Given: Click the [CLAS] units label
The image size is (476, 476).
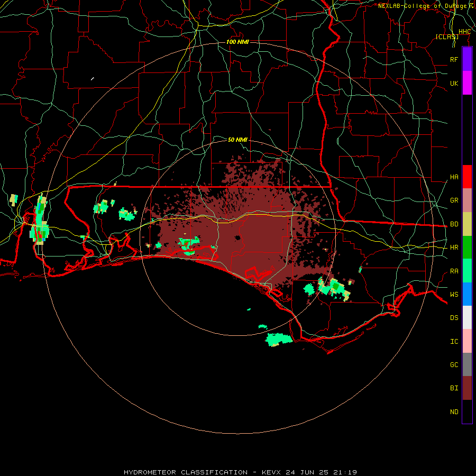Looking at the screenshot, I should tap(447, 36).
